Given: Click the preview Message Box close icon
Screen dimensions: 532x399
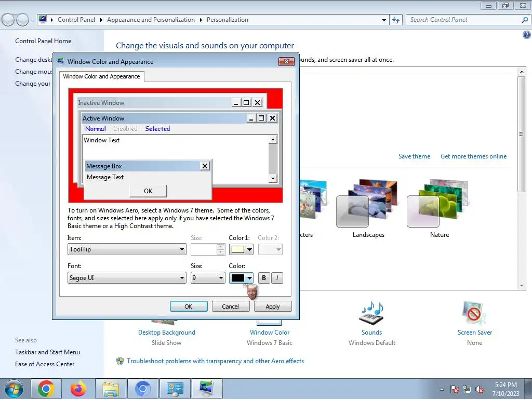Looking at the screenshot, I should (205, 166).
